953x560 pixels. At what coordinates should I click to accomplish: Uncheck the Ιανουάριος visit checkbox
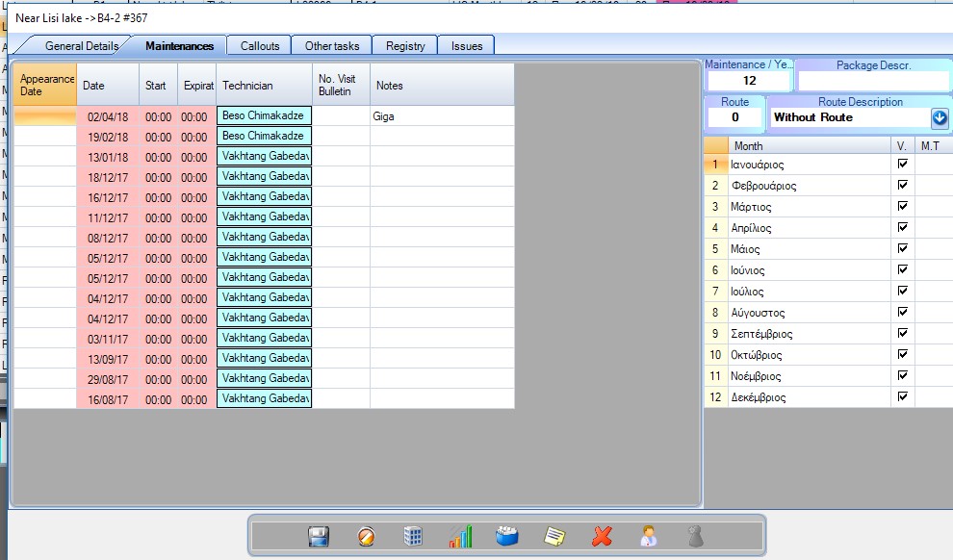pyautogui.click(x=902, y=165)
